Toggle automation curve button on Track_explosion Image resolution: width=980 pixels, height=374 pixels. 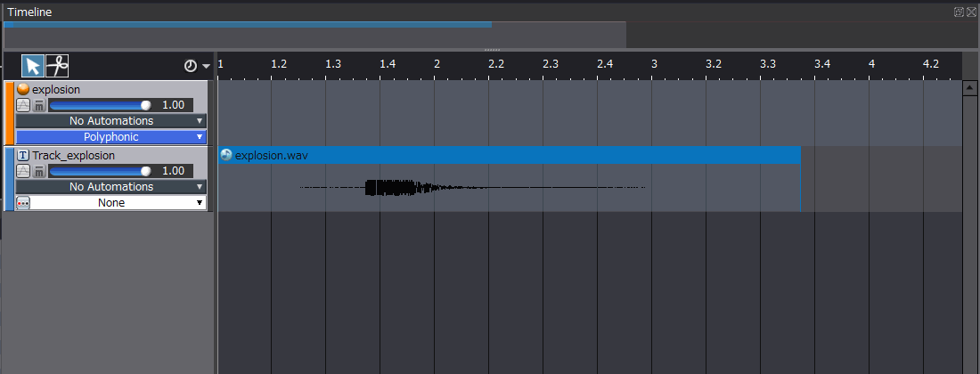23,171
